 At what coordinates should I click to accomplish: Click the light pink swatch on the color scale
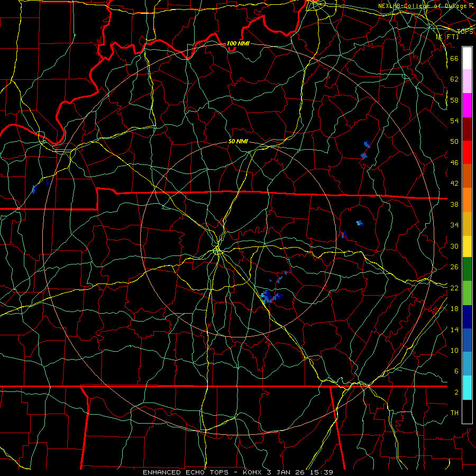click(467, 81)
